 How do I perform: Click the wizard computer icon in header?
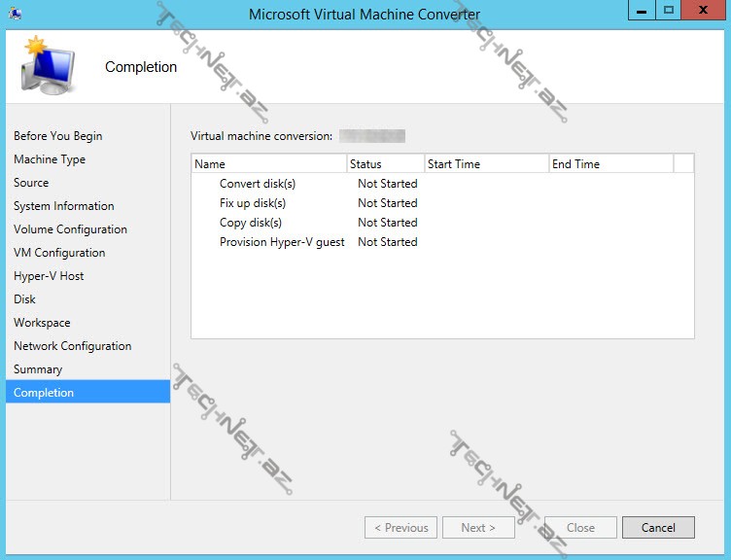click(x=48, y=66)
